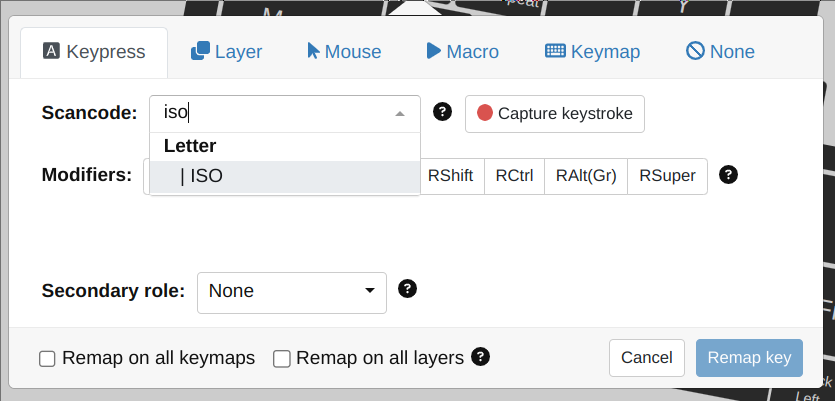Image resolution: width=835 pixels, height=401 pixels.
Task: Enable Remap on all layers checkbox
Action: tap(282, 358)
